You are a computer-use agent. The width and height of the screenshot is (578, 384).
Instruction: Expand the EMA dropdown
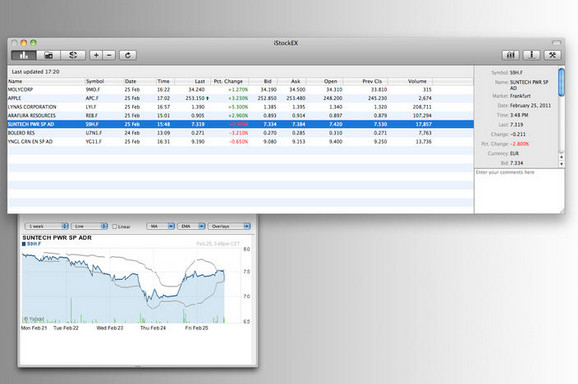(x=191, y=226)
